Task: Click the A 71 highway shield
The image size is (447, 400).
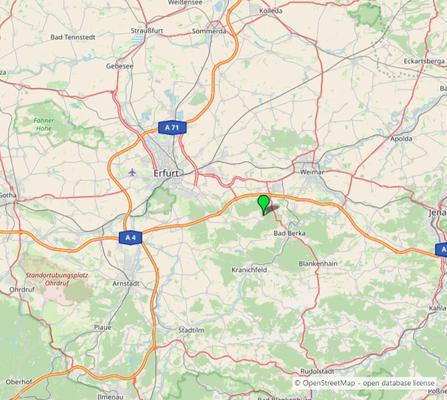Action: tap(172, 127)
